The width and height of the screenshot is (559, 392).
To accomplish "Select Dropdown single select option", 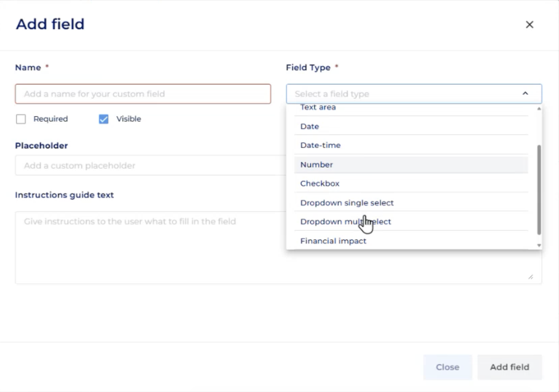I will click(347, 203).
